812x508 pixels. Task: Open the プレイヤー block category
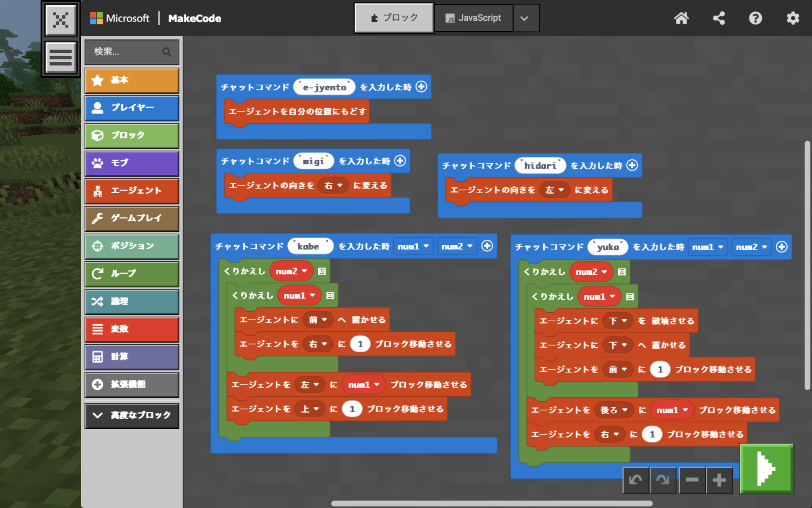[132, 108]
